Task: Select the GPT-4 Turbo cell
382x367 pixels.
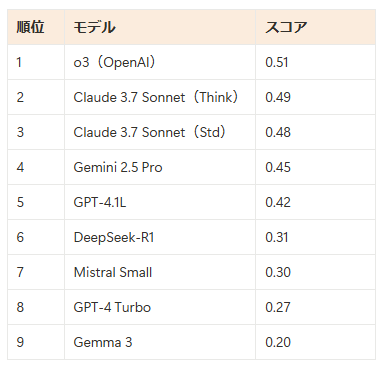Action: (160, 307)
